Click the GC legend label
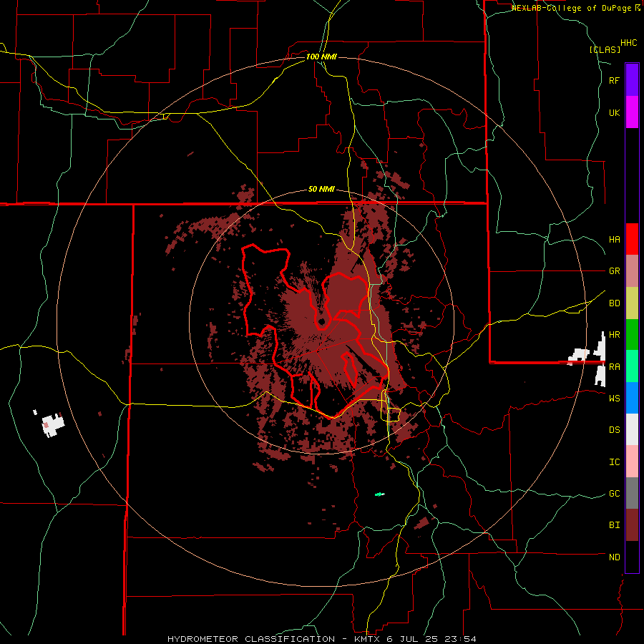Image resolution: width=644 pixels, height=644 pixels. [x=614, y=494]
